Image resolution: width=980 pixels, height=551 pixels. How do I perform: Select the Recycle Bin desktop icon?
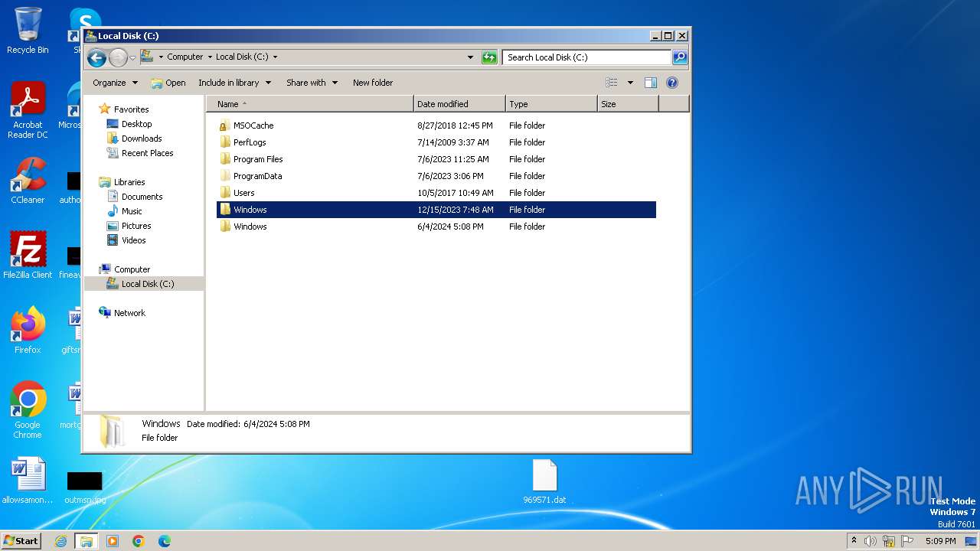point(28,31)
